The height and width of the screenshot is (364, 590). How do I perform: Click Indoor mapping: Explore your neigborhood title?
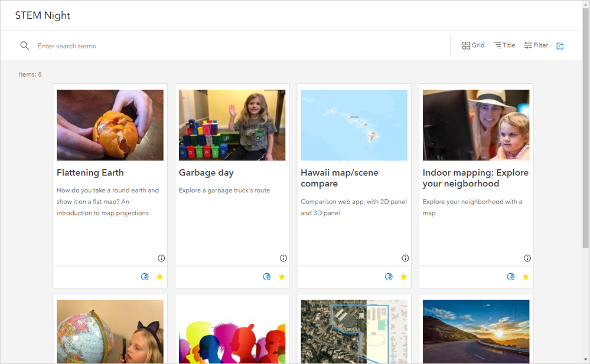tap(475, 178)
